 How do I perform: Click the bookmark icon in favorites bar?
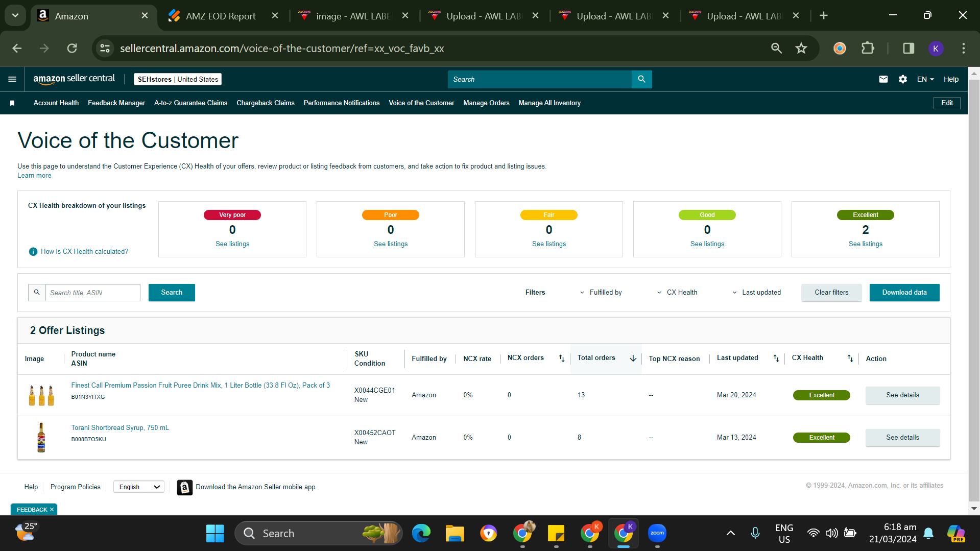click(12, 103)
